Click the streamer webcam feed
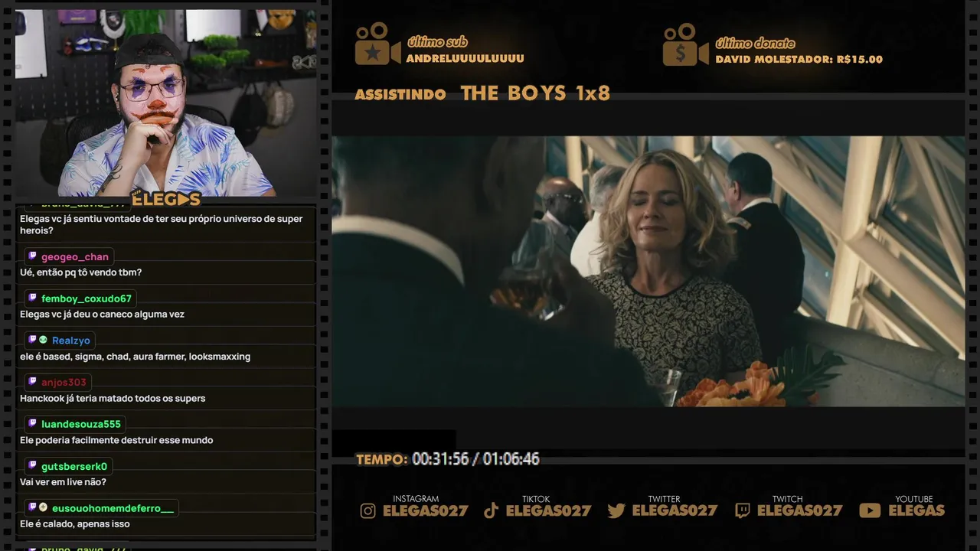 [x=165, y=103]
